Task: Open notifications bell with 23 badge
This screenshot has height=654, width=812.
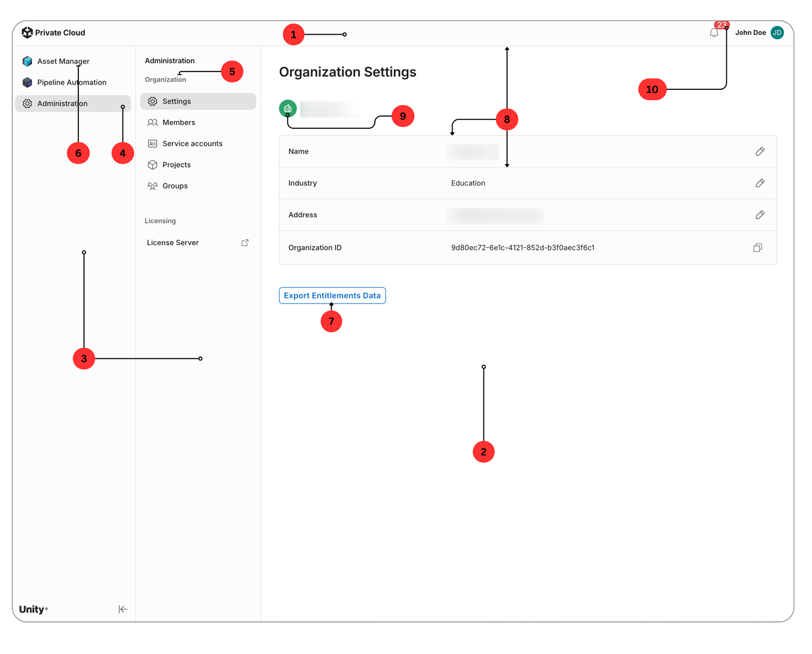Action: coord(714,33)
